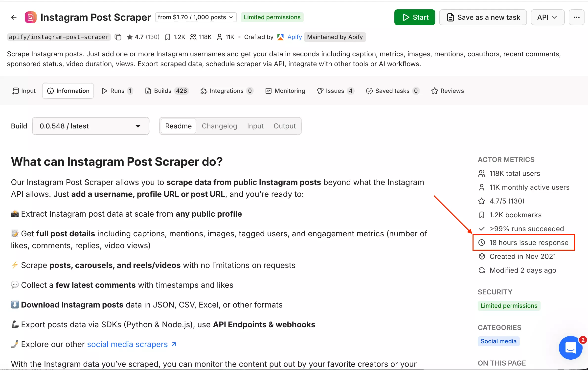Click the refresh icon beside Modified 2 days ago
Screen dimensions: 588x370
pos(482,270)
